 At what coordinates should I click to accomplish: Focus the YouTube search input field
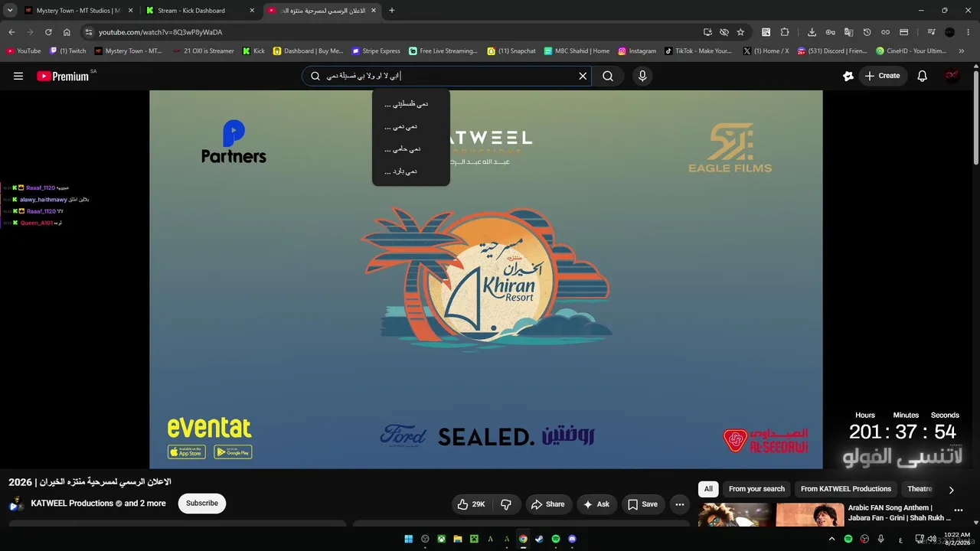[446, 76]
